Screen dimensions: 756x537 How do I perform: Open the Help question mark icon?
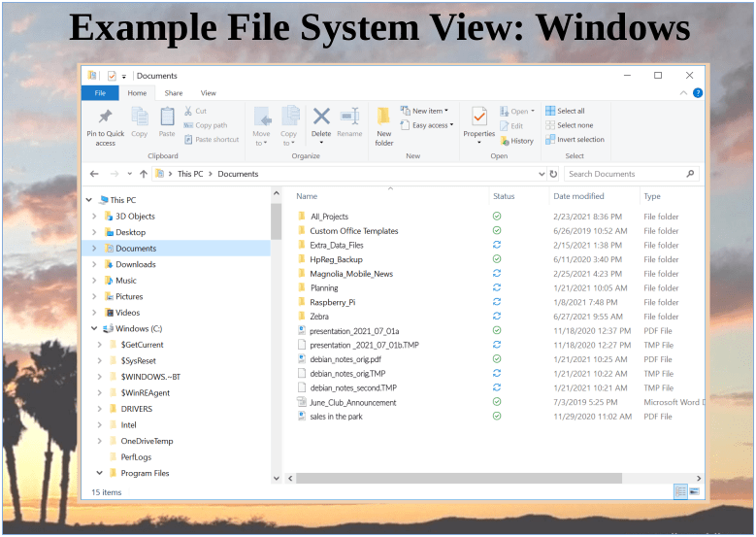click(x=697, y=93)
